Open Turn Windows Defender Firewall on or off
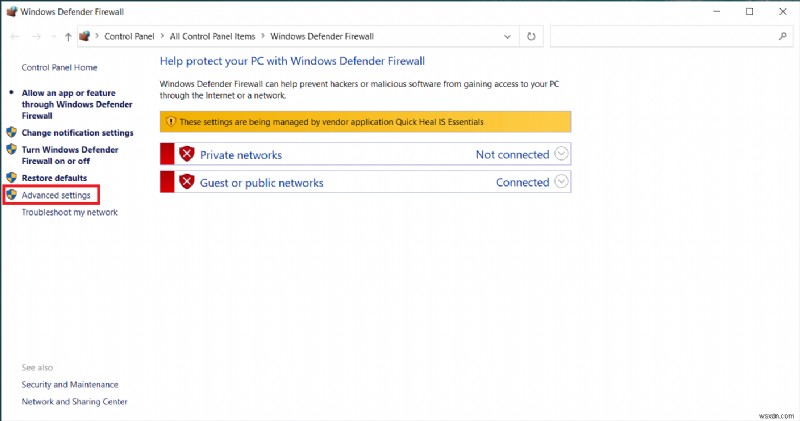The height and width of the screenshot is (421, 800). 70,155
